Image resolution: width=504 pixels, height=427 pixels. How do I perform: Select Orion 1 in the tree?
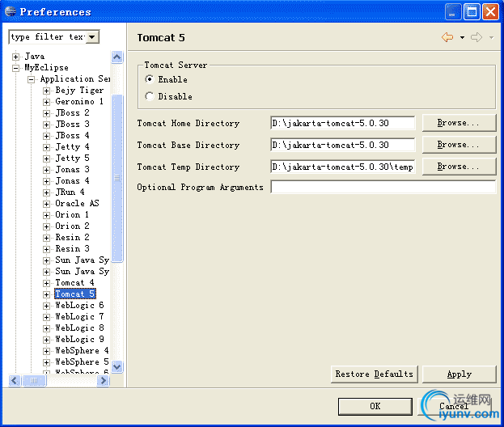72,214
